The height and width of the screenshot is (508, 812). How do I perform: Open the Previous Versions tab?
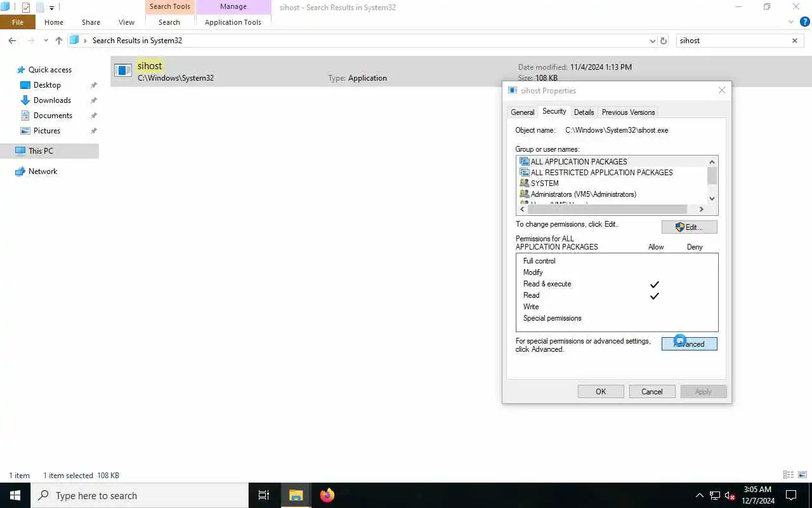(628, 112)
